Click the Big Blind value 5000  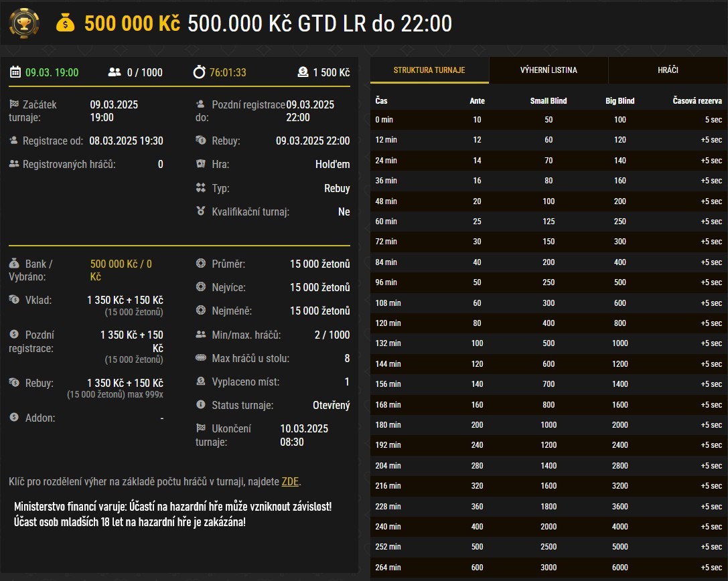pyautogui.click(x=620, y=547)
